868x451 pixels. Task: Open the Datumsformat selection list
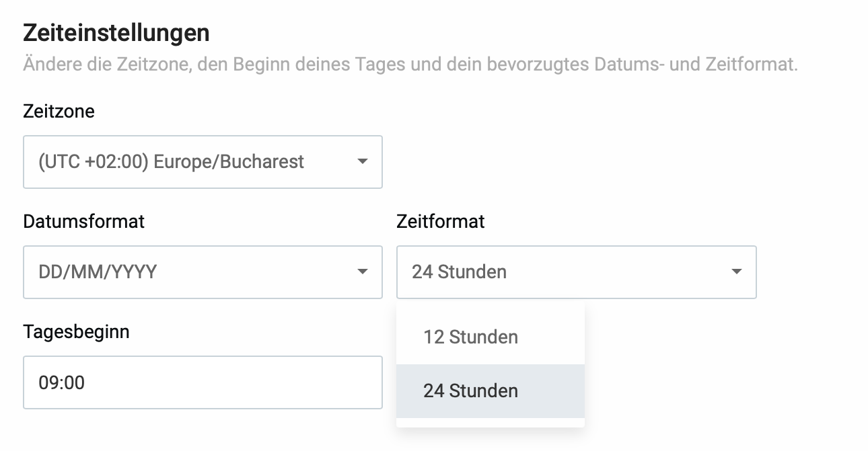(x=202, y=272)
